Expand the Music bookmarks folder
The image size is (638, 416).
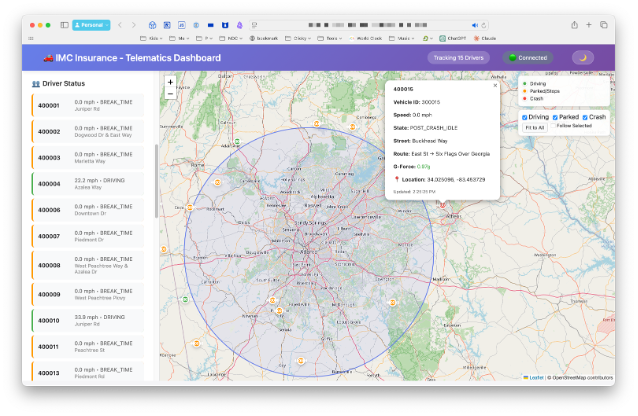click(x=401, y=38)
